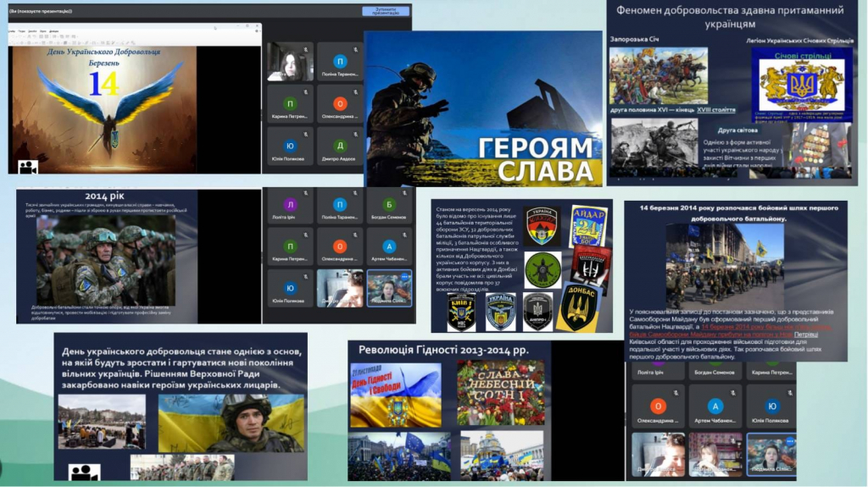The width and height of the screenshot is (868, 487).
Task: Click the green Д avatar of Дмитро Авдєєв
Action: (x=340, y=146)
